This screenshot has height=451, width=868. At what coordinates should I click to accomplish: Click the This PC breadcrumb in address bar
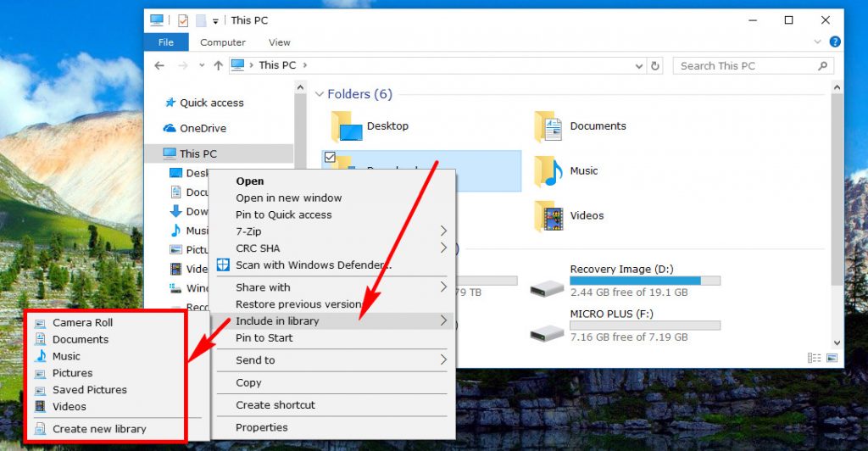(277, 65)
